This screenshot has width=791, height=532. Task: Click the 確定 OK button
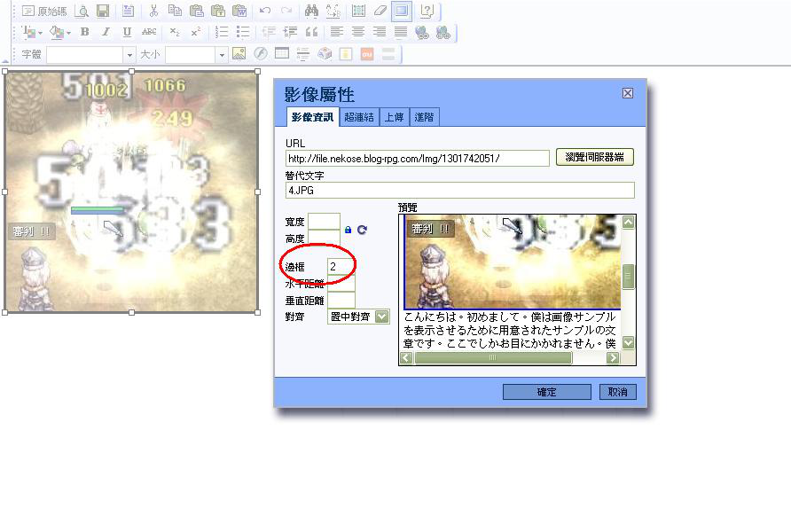tap(547, 392)
